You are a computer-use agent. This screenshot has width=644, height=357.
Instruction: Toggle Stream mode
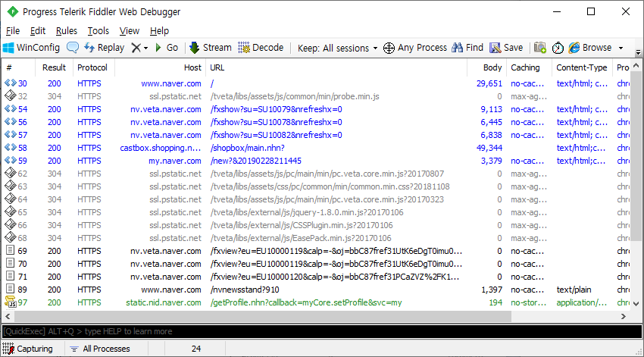(x=211, y=48)
